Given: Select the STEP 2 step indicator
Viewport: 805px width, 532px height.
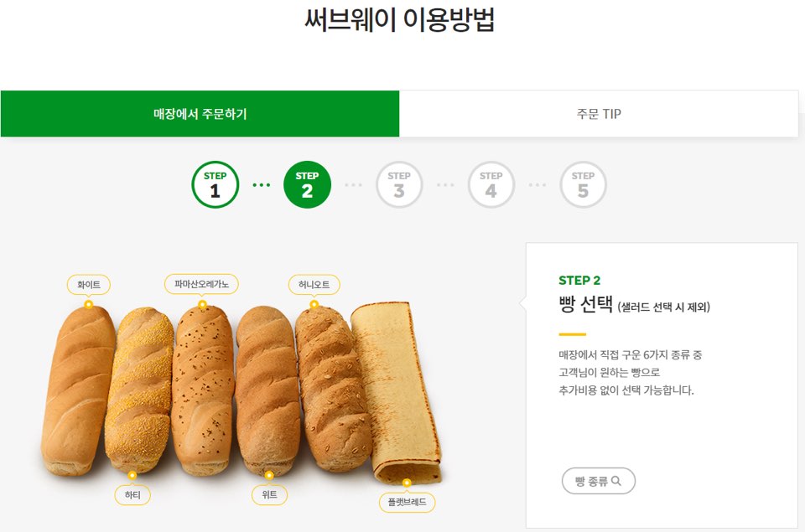Looking at the screenshot, I should pos(307,183).
